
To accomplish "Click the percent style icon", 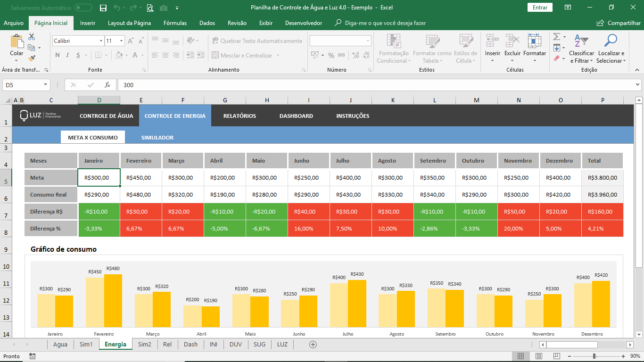I will click(x=331, y=55).
